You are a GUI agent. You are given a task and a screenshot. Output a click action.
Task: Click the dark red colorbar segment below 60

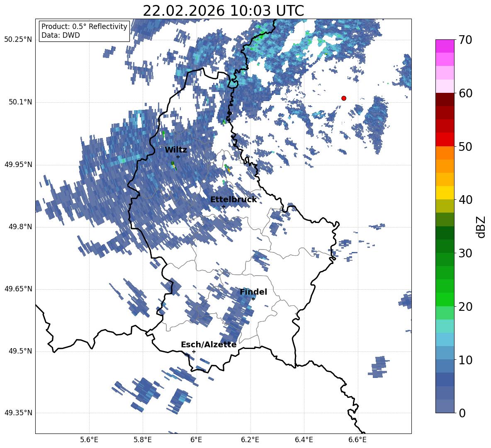(445, 99)
